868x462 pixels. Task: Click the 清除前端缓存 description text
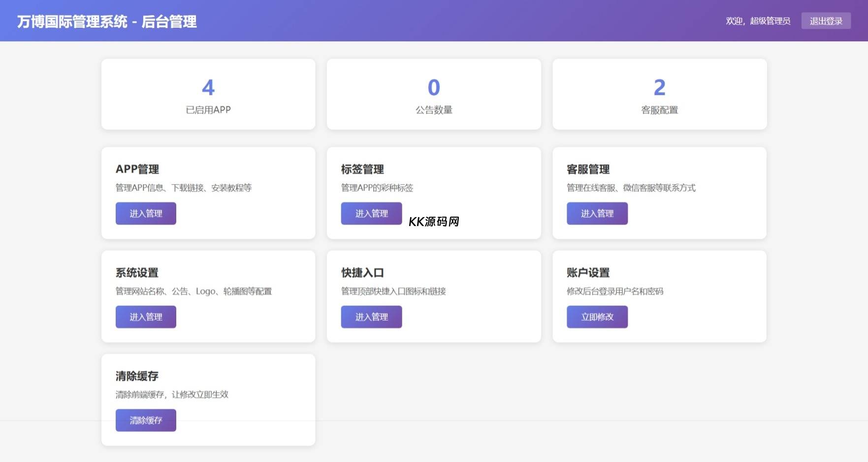172,395
